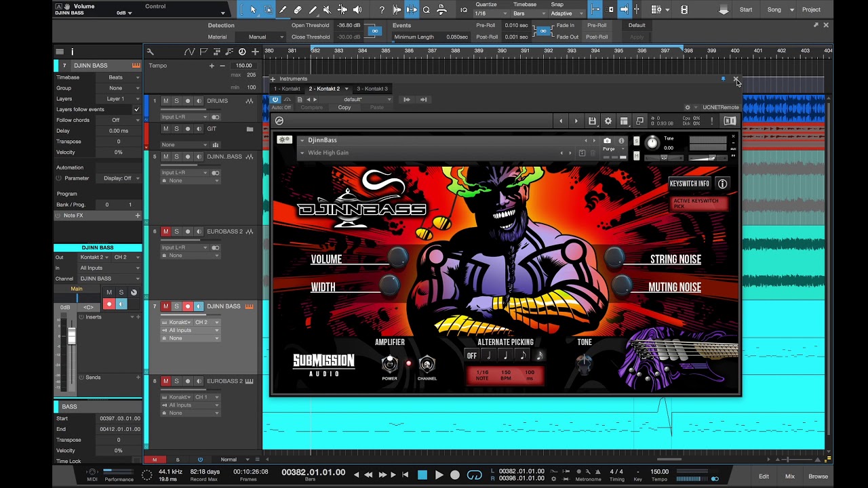868x488 pixels.
Task: Toggle the Layers follow events checkbox
Action: coord(136,109)
